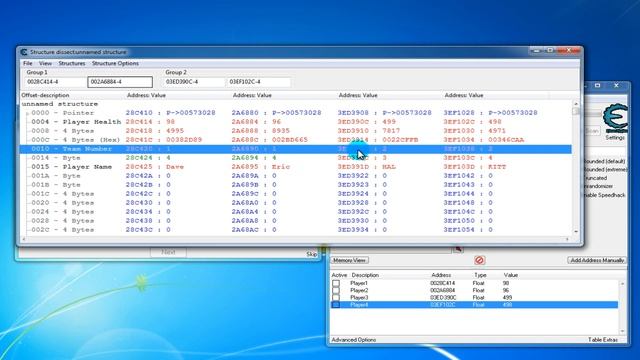
Task: Click the Group 2 address field 03ED390C-4
Action: coord(194,82)
